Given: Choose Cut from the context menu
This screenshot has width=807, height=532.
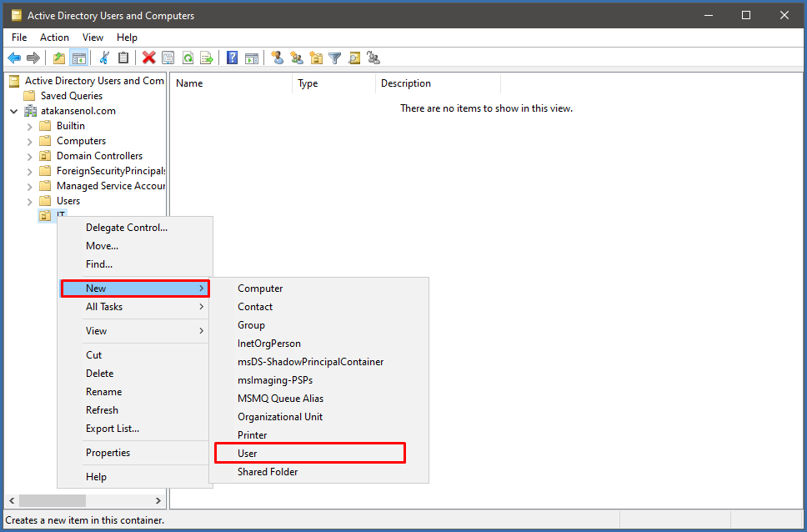Looking at the screenshot, I should point(135,355).
